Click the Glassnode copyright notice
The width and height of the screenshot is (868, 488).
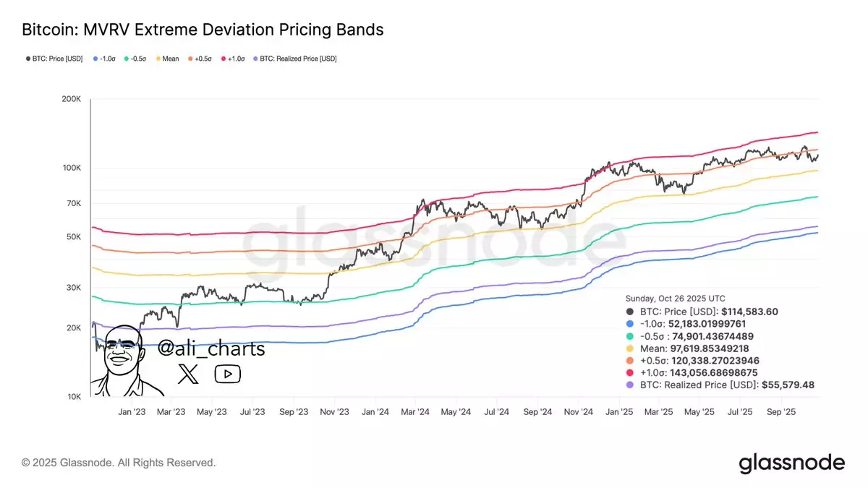[119, 463]
